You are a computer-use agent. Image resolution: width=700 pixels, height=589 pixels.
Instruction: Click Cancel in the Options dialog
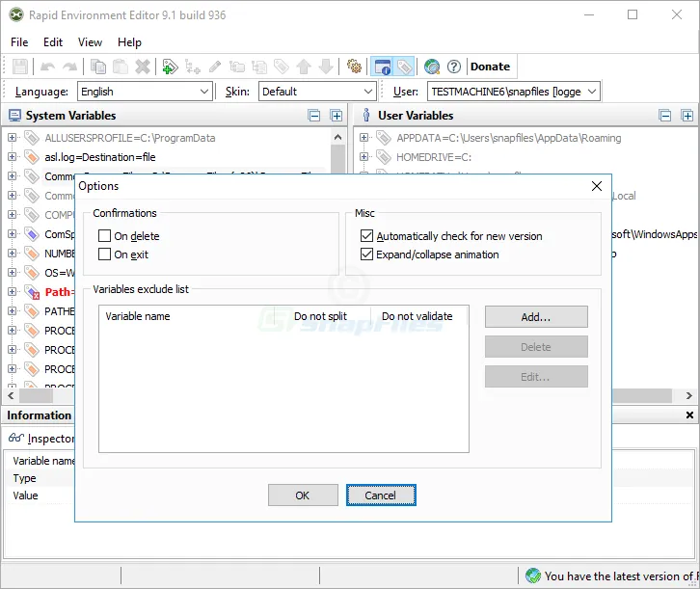tap(381, 495)
